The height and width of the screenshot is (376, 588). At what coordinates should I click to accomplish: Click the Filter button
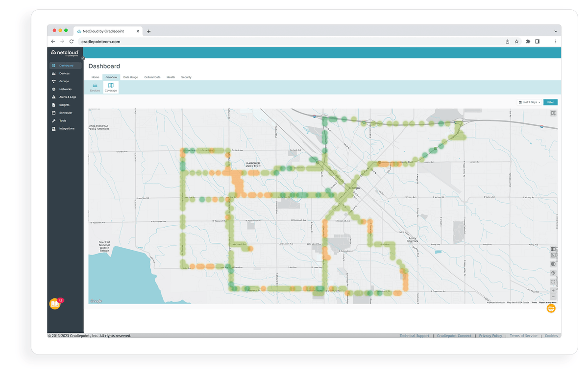(550, 102)
